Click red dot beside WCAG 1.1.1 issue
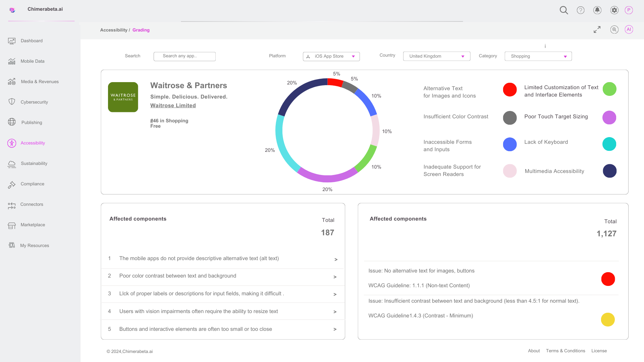 [608, 279]
